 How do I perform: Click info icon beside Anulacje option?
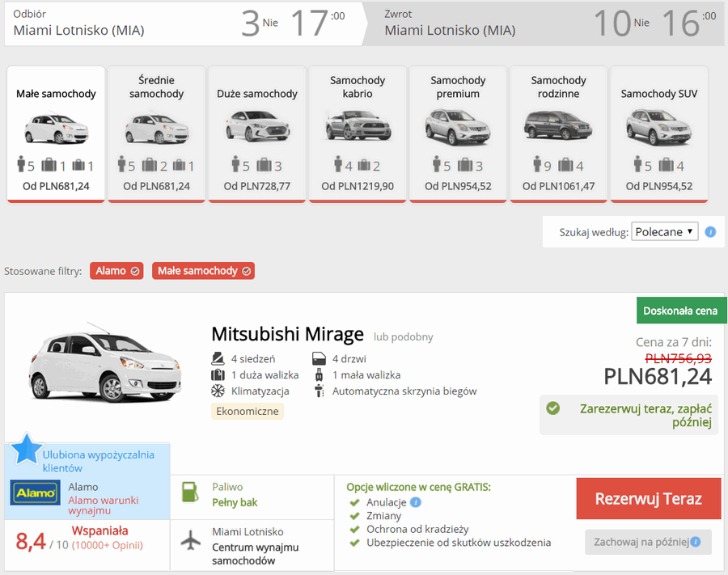click(x=416, y=502)
